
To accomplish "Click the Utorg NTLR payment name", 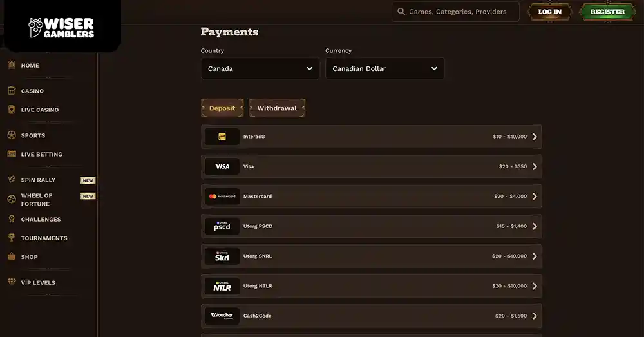I will (x=258, y=286).
